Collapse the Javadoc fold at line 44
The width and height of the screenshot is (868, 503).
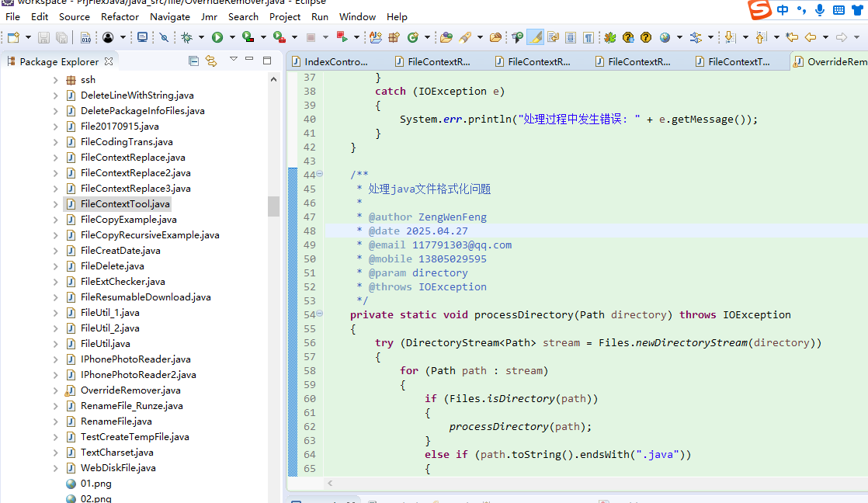click(319, 174)
